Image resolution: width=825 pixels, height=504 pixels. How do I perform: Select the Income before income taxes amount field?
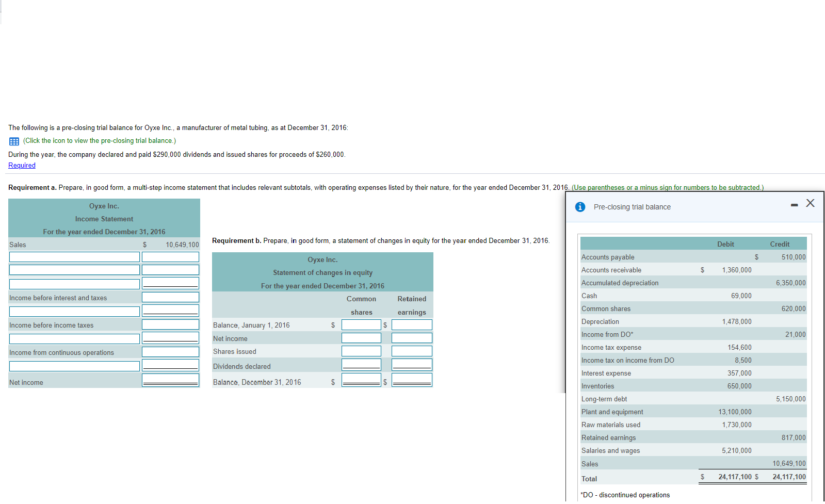pos(170,324)
